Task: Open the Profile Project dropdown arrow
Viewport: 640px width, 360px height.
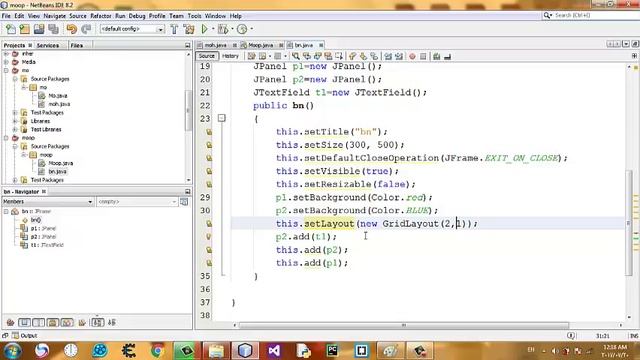Action: (251, 29)
